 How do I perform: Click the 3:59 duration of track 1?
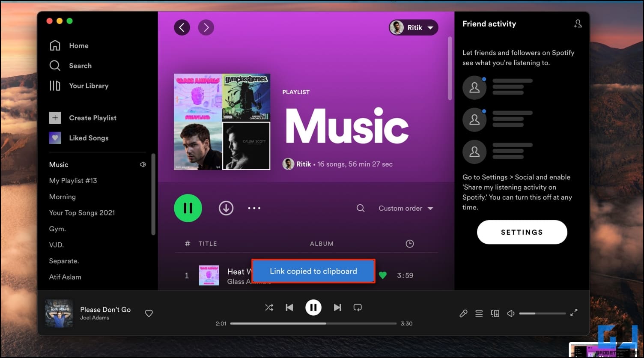coord(405,275)
